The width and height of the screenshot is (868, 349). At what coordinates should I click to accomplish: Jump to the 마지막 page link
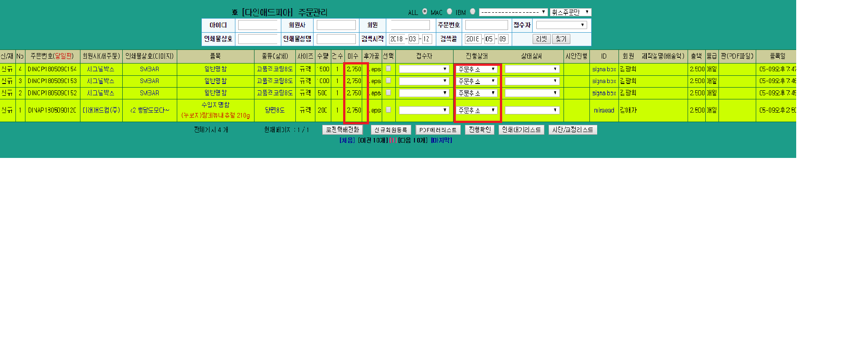point(441,140)
